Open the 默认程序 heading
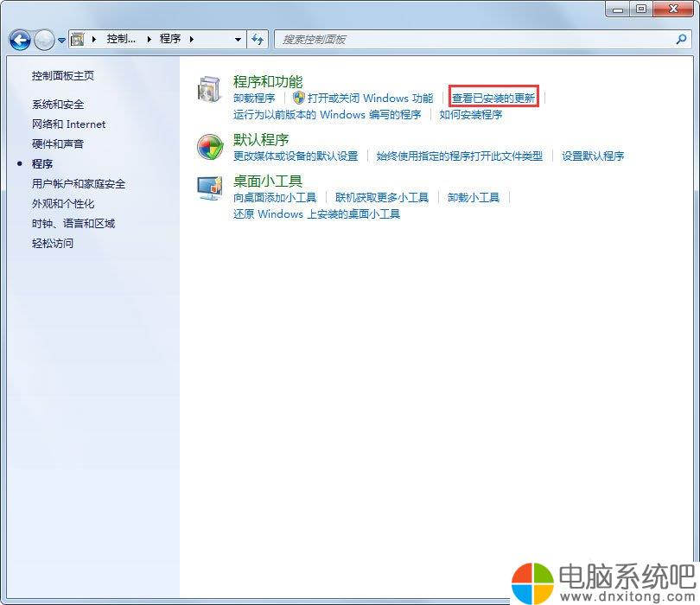The height and width of the screenshot is (605, 700). pos(261,140)
